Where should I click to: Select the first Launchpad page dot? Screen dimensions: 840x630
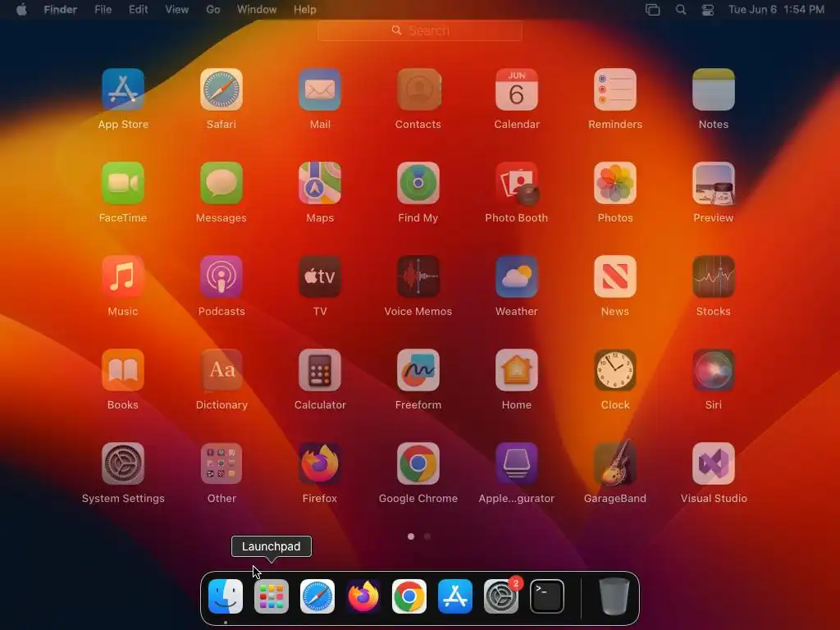[411, 536]
